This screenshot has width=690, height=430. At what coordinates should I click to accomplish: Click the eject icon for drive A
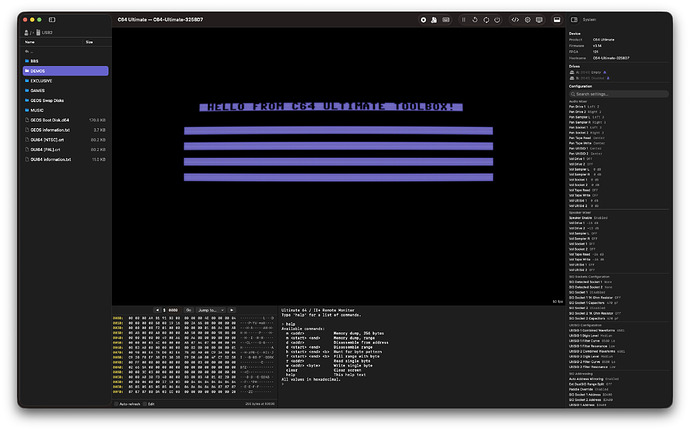coord(605,73)
